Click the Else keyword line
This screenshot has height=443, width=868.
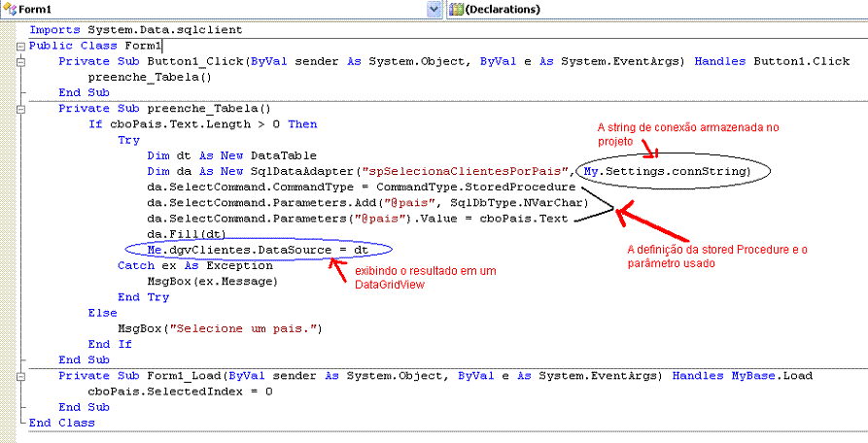coord(102,313)
